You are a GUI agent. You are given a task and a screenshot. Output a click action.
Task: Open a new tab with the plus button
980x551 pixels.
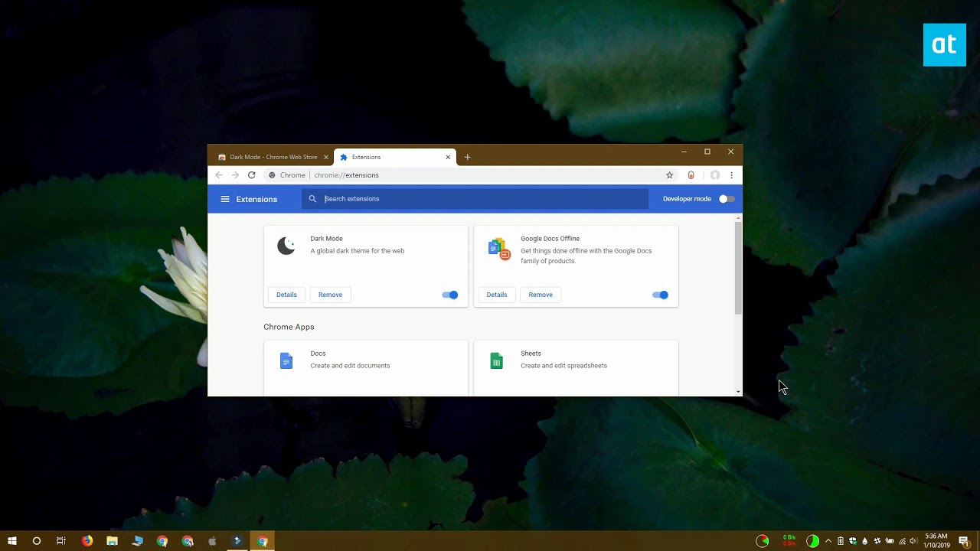[468, 157]
